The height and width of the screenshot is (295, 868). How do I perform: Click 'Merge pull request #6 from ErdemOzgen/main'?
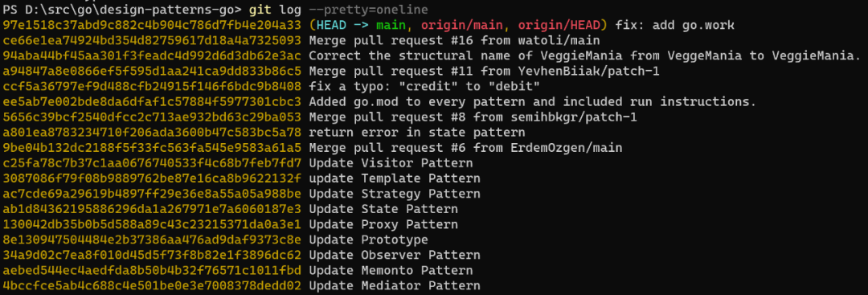(465, 149)
